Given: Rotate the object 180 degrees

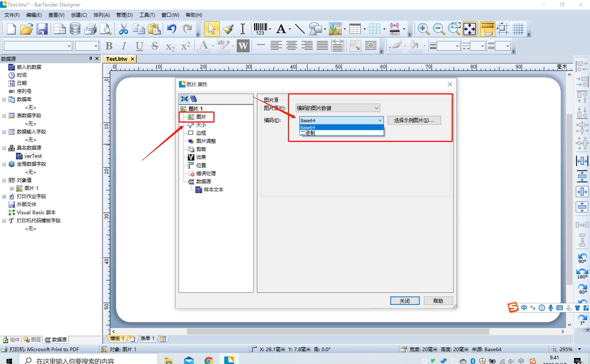Looking at the screenshot, I should pyautogui.click(x=582, y=273).
